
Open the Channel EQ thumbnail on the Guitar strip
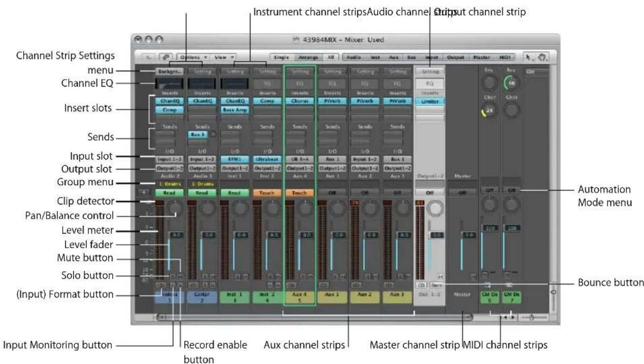coord(202,83)
